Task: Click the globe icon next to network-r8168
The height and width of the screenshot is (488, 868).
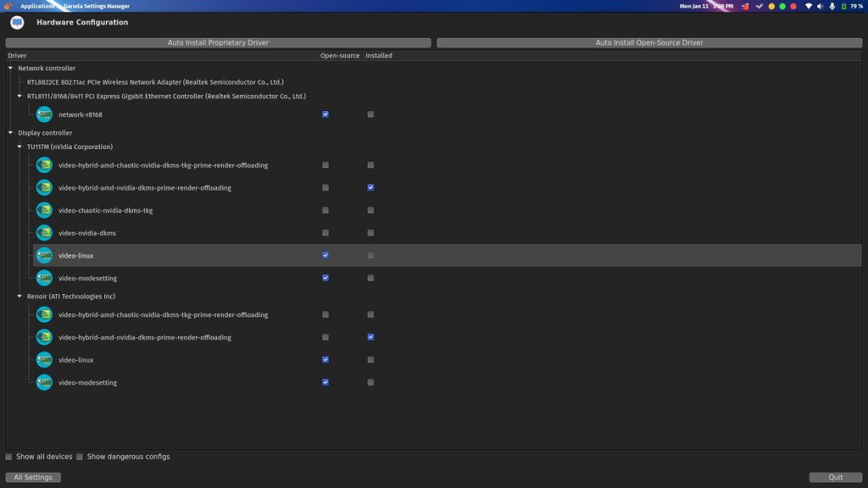Action: click(44, 114)
